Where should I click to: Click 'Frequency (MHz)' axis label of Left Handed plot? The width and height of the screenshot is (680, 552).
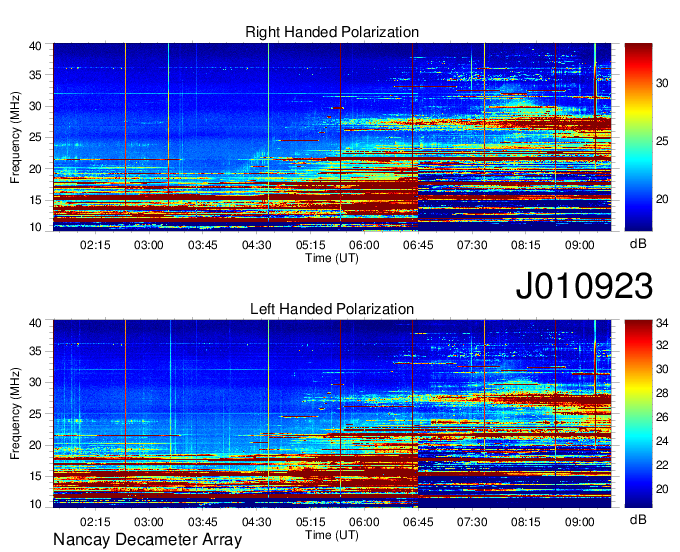(x=15, y=414)
